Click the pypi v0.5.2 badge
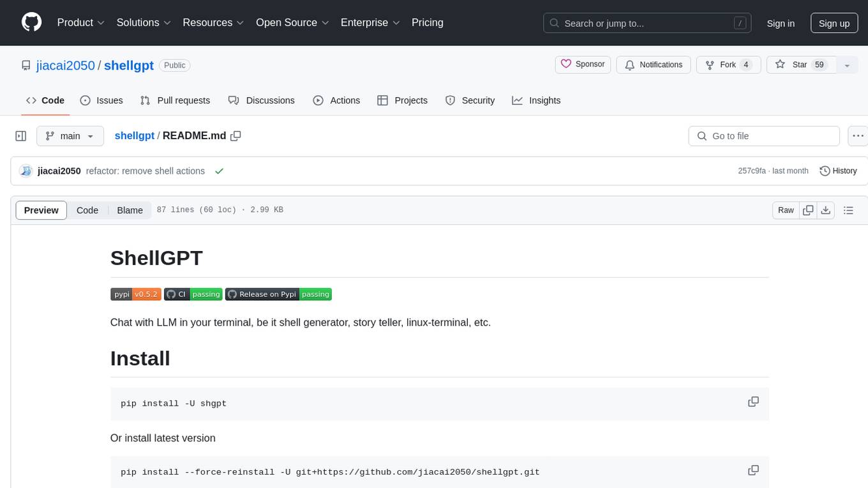 (135, 294)
